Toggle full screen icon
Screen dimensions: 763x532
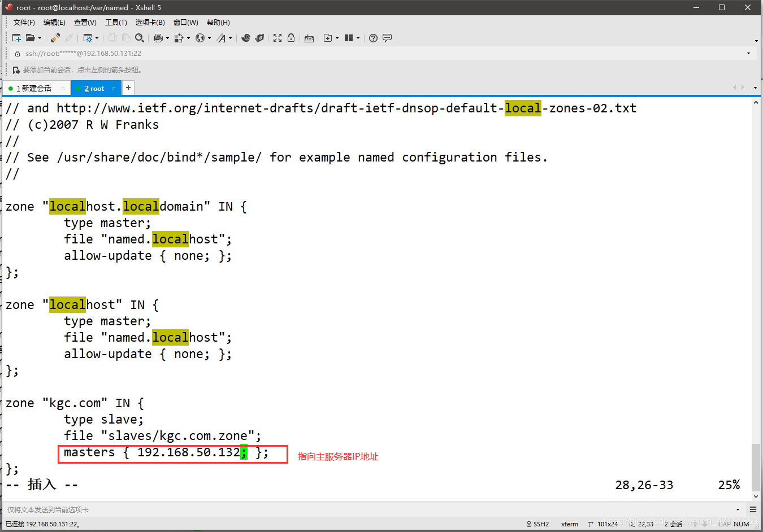278,38
